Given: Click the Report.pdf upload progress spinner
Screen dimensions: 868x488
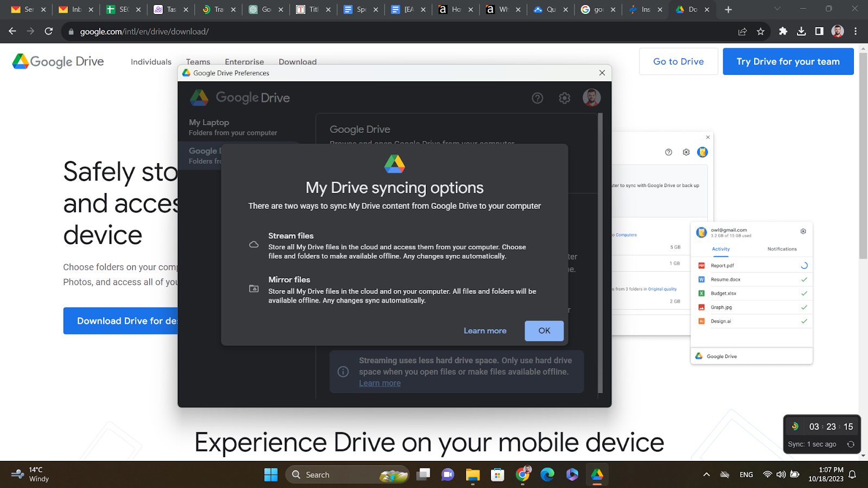Looking at the screenshot, I should click(803, 265).
